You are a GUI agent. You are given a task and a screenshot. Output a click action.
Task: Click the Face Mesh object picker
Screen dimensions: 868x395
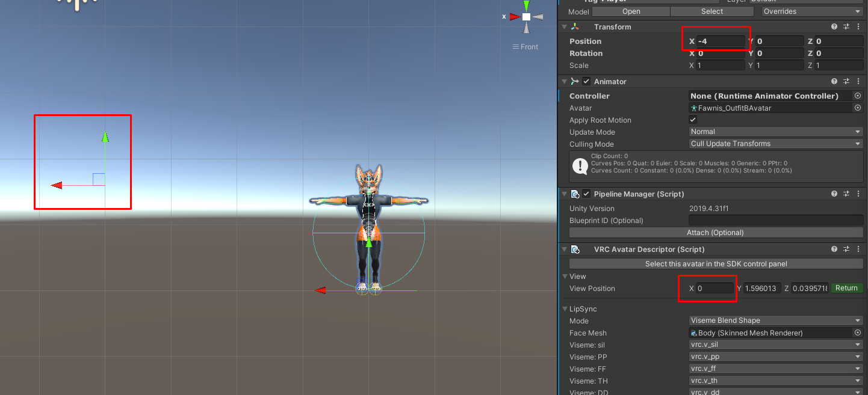[x=858, y=333]
